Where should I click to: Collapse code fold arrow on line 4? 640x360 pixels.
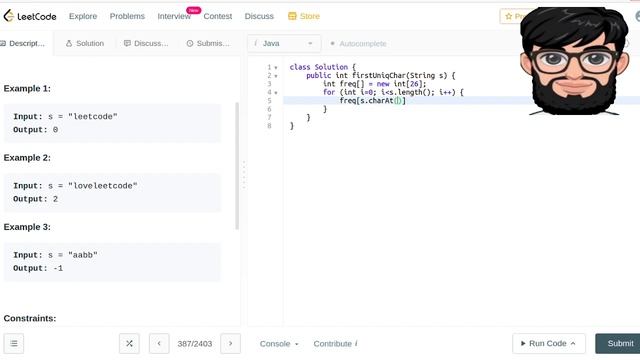pos(276,93)
